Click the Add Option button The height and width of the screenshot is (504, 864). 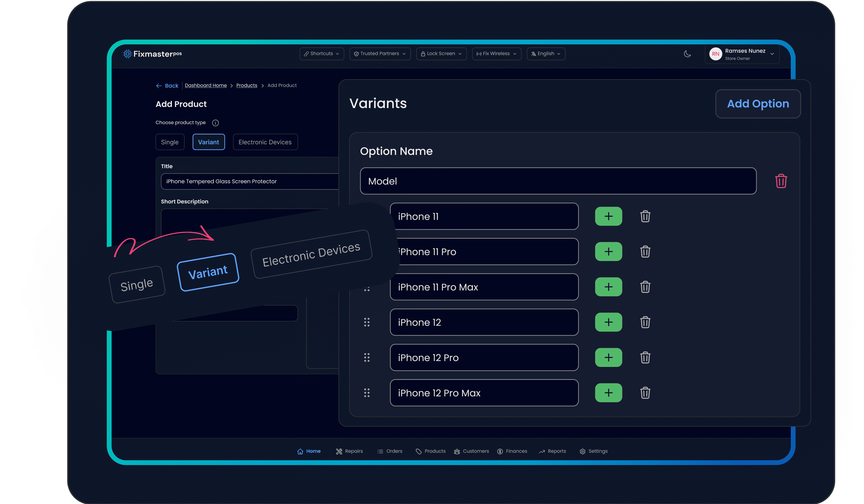coord(758,104)
